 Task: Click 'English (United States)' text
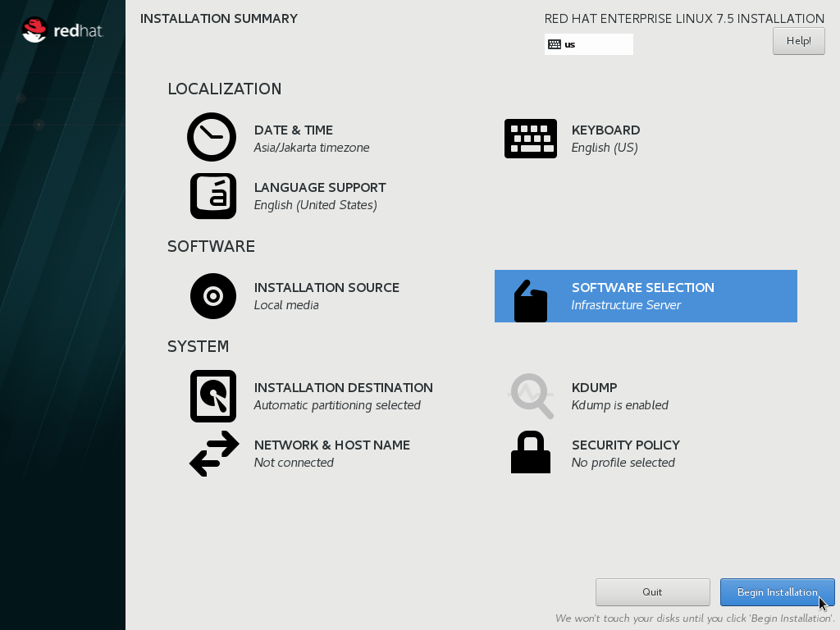(316, 205)
